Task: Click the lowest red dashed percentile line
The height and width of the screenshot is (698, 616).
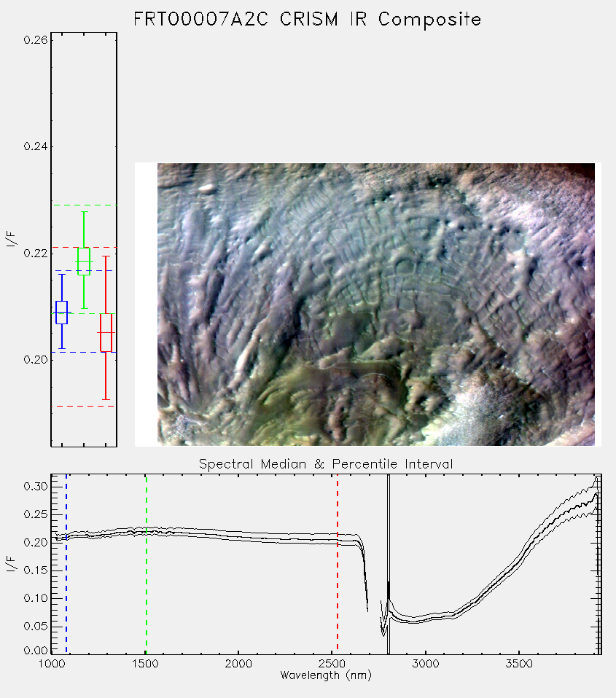Action: click(x=84, y=406)
